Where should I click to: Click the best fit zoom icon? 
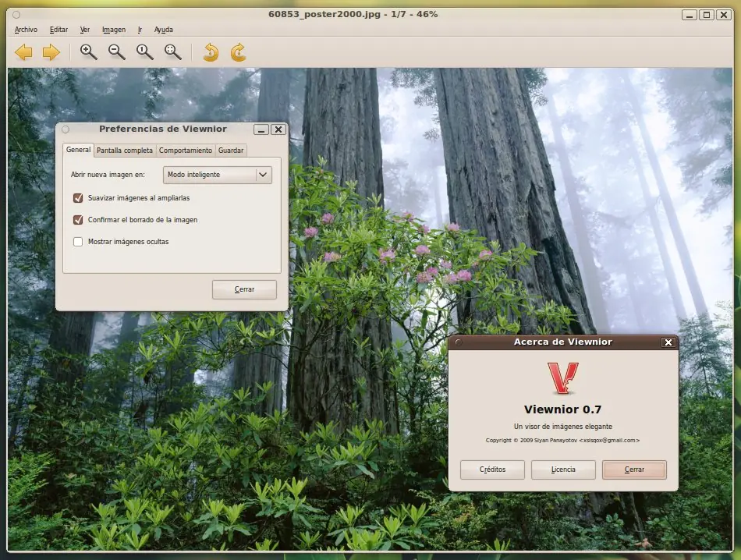(172, 52)
